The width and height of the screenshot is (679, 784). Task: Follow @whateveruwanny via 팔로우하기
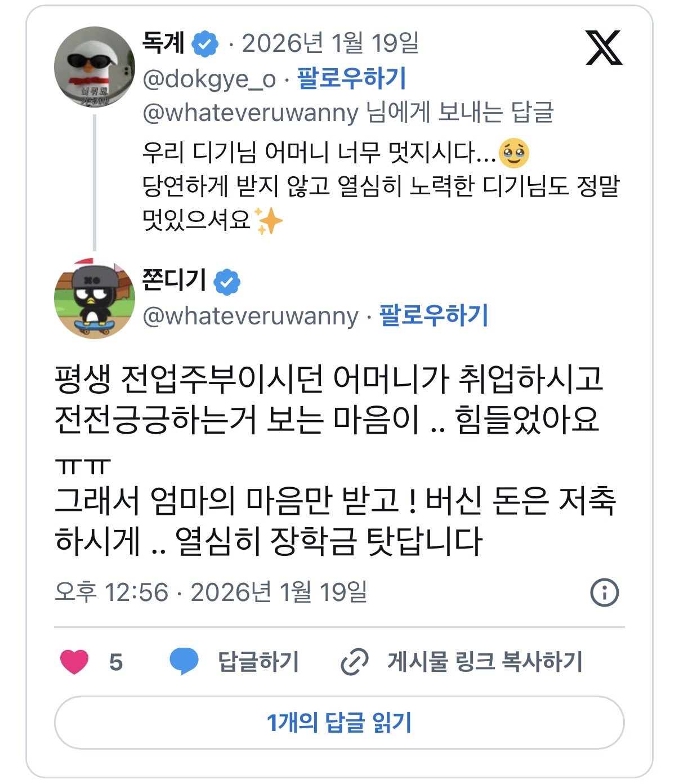[x=434, y=315]
